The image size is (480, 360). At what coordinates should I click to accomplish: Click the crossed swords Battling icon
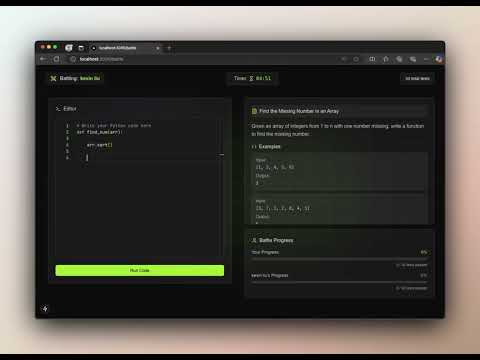[53, 78]
